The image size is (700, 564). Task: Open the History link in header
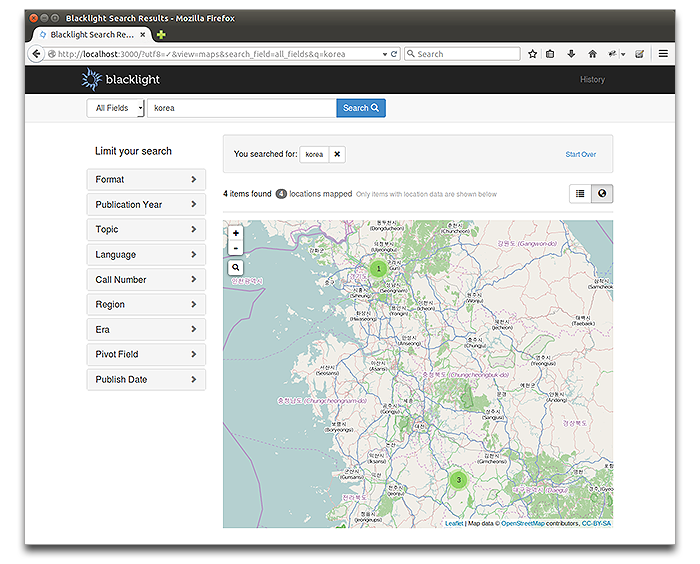[592, 79]
